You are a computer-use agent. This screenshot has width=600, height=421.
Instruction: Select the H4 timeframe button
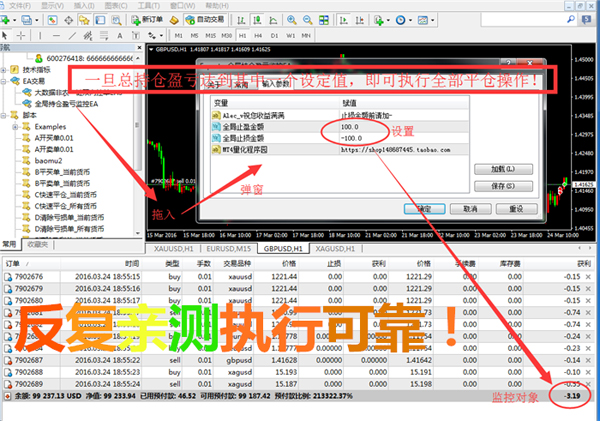258,36
